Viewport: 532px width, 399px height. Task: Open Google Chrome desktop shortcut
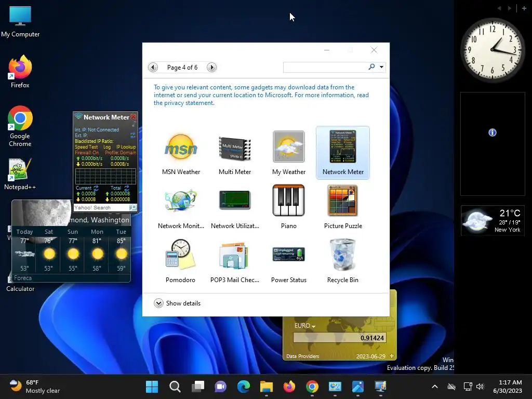pos(20,126)
